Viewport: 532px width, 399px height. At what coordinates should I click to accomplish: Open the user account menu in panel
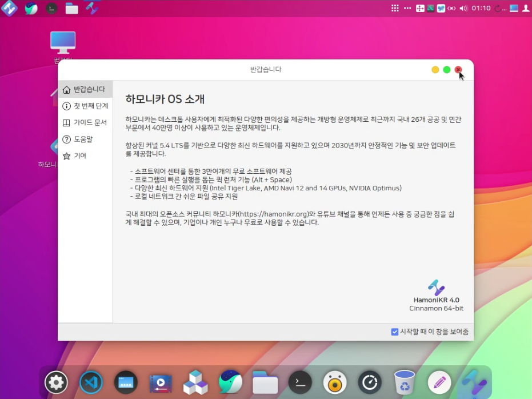click(526, 9)
